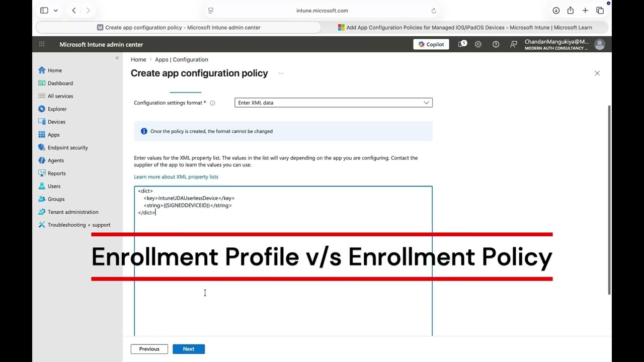Open the feedback icon in header
This screenshot has width=644, height=362.
(x=513, y=44)
